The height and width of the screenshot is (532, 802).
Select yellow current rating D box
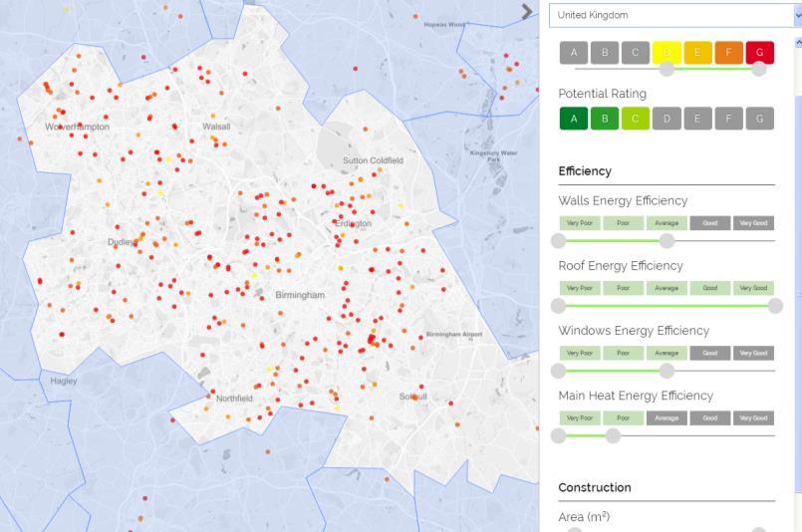coord(667,53)
